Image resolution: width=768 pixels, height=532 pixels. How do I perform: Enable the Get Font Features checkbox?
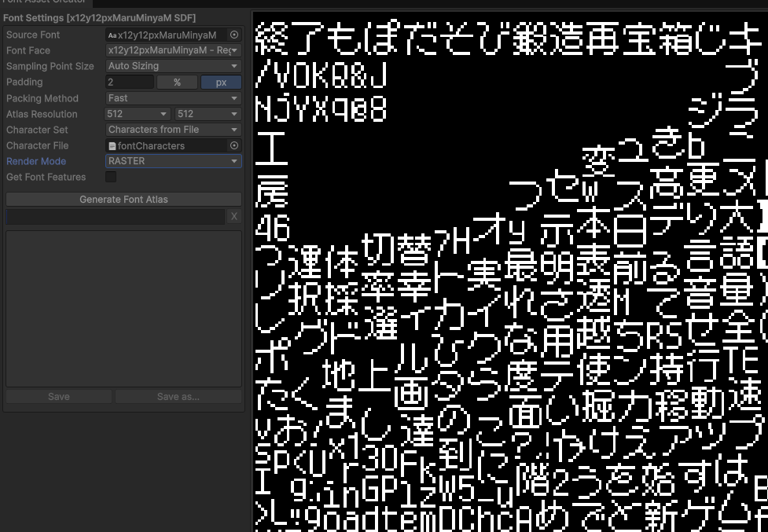pos(111,177)
